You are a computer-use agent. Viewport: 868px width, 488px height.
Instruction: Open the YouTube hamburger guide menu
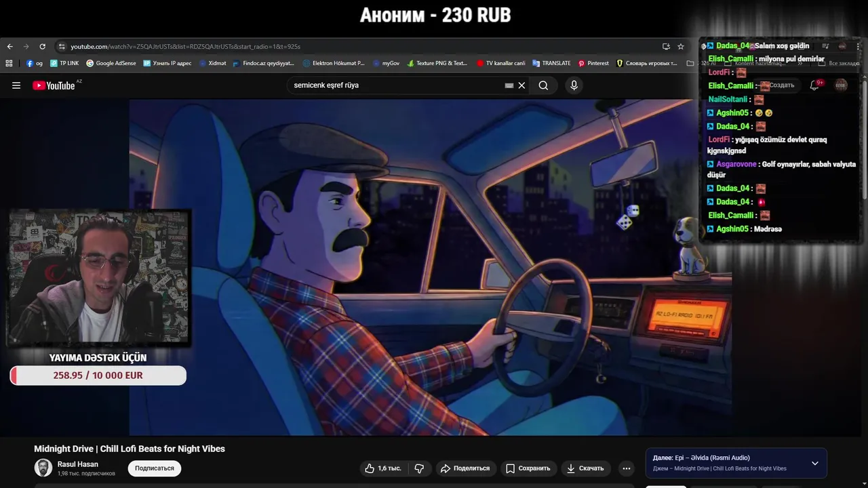point(16,85)
